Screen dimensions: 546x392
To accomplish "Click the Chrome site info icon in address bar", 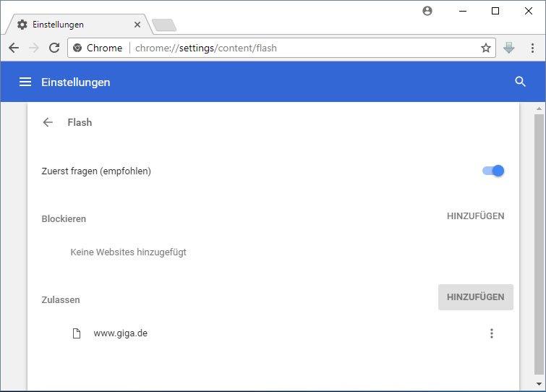I will [77, 48].
